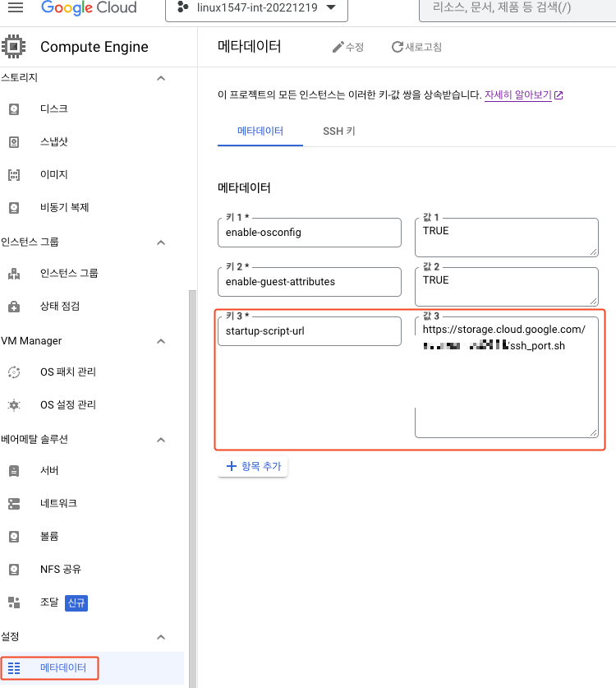Click the resize handle of 값 3 text area
The width and height of the screenshot is (616, 688).
tap(593, 432)
